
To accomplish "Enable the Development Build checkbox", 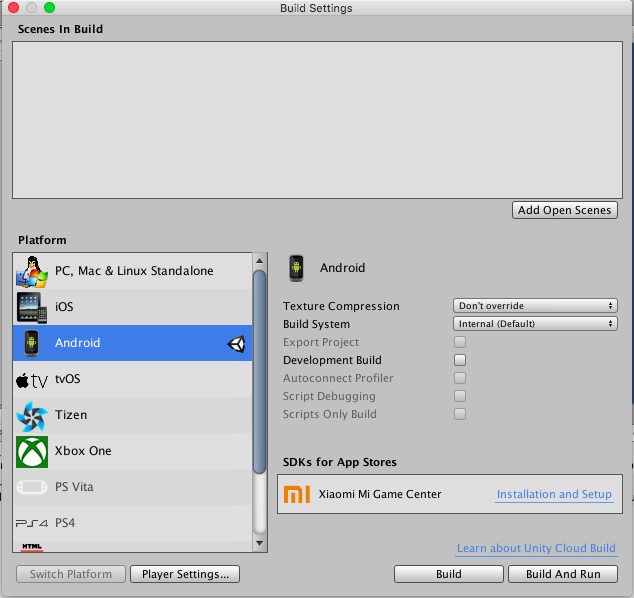I will point(460,360).
